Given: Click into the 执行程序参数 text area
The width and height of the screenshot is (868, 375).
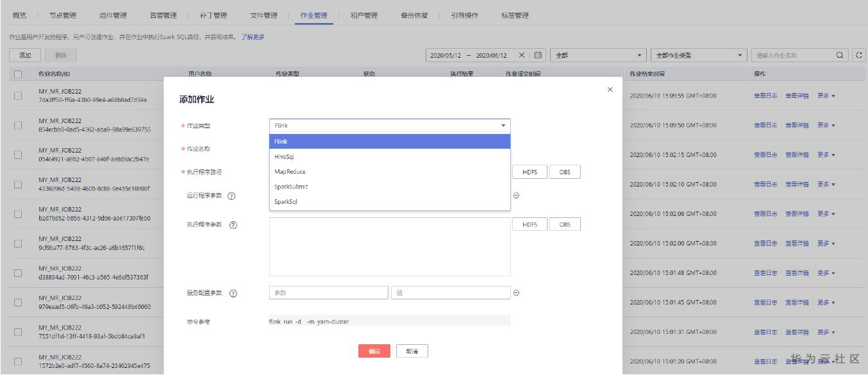Looking at the screenshot, I should (x=390, y=247).
